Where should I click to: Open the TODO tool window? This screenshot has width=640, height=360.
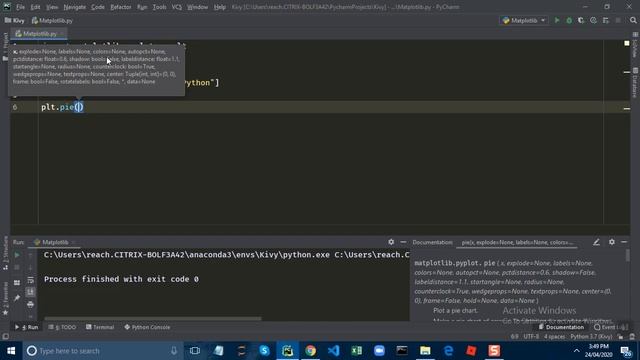point(62,327)
